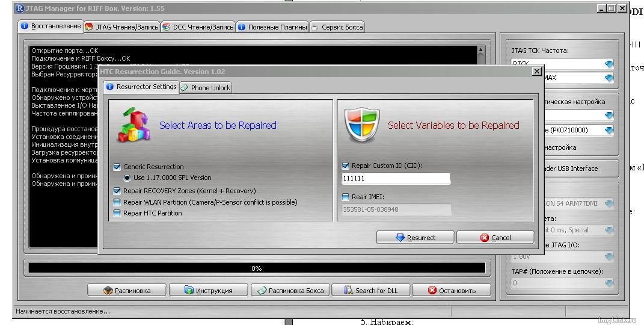Click the icon on DCC Чтение/Запись tab

[x=166, y=27]
